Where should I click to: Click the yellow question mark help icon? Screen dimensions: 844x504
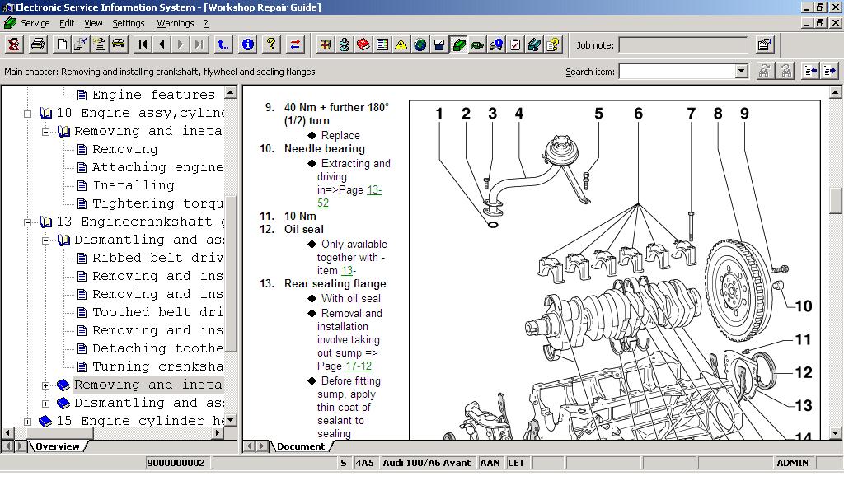point(271,44)
